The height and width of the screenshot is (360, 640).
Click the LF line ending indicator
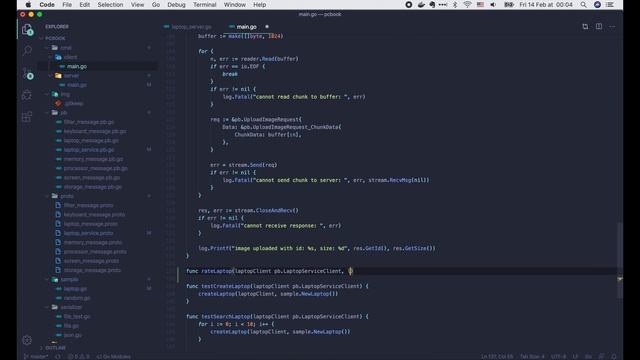(575, 356)
